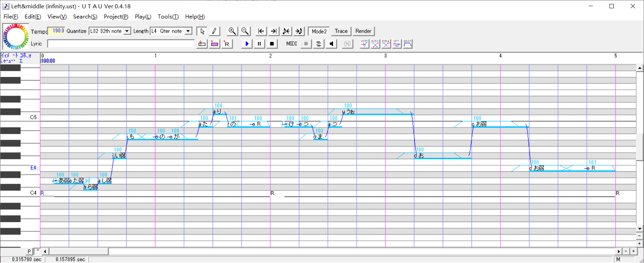Screen dimensions: 644x263
Task: Open the Length dropdown
Action: click(x=188, y=31)
